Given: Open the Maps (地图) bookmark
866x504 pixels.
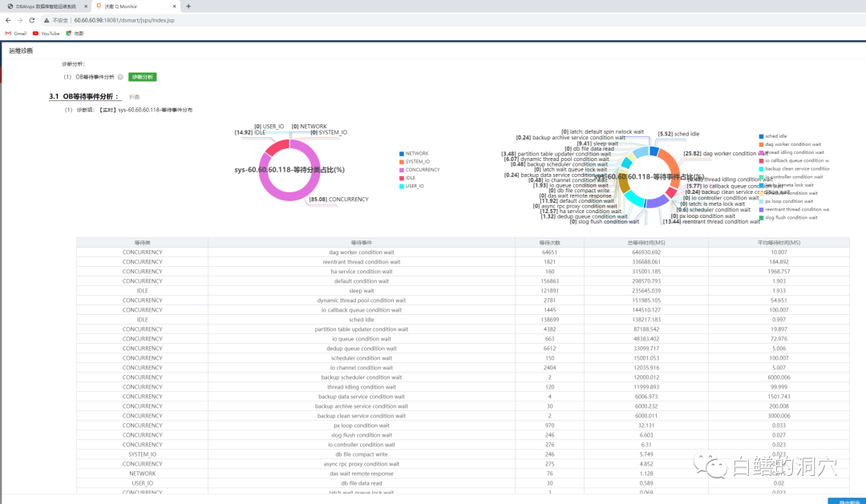Looking at the screenshot, I should click(x=75, y=34).
